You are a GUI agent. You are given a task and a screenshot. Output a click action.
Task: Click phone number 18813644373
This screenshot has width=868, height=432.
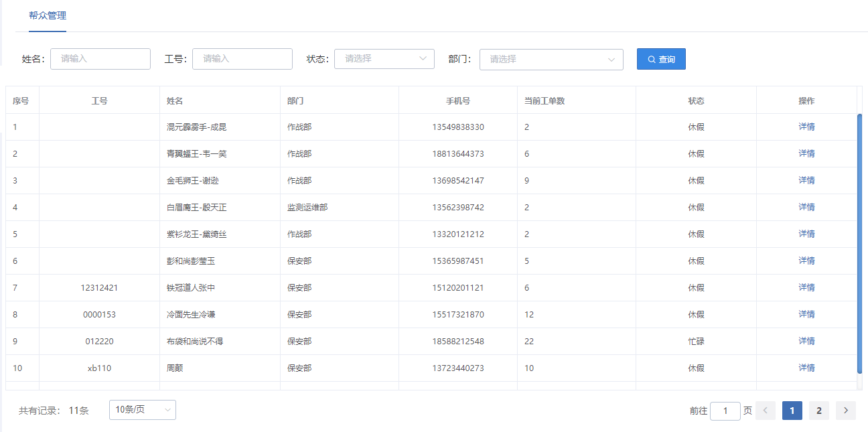458,153
